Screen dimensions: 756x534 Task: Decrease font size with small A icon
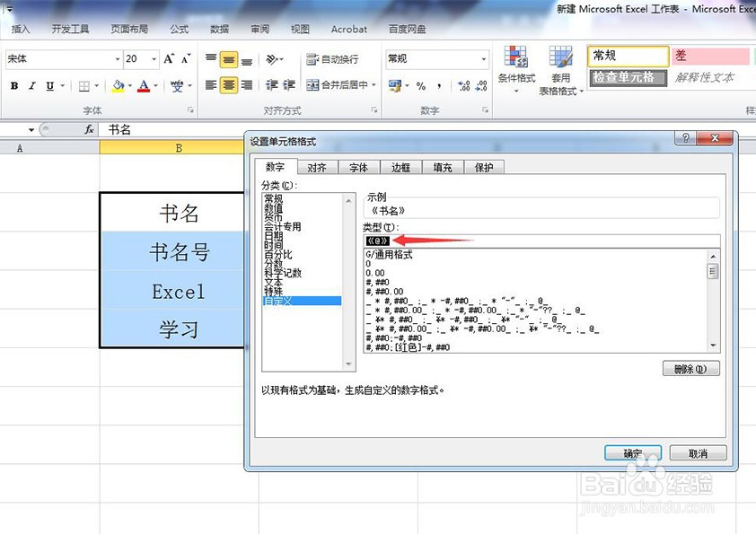click(186, 59)
